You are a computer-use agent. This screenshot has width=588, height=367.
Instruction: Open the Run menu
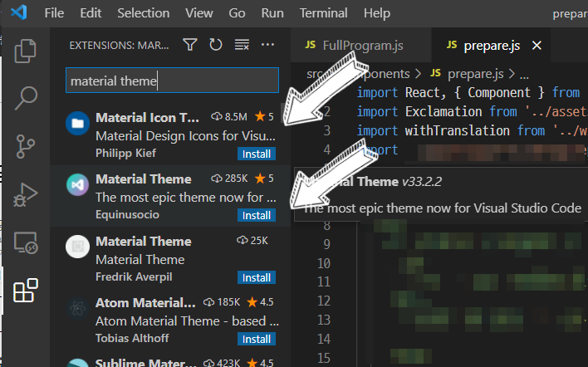pos(272,13)
